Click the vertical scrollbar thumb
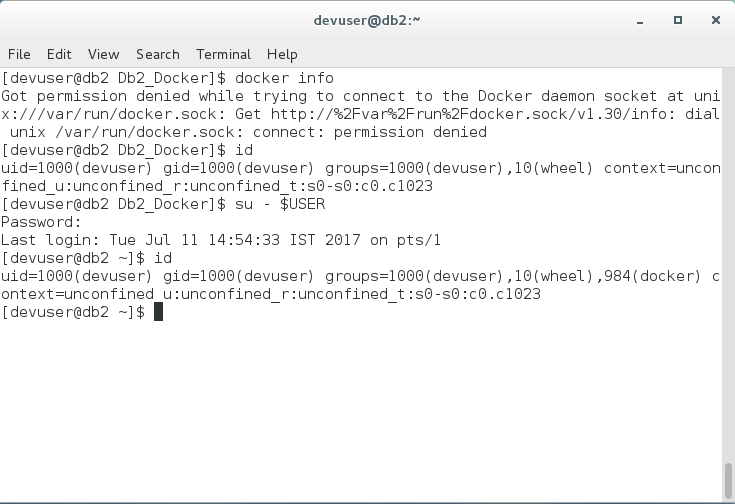735x504 pixels. [728, 481]
